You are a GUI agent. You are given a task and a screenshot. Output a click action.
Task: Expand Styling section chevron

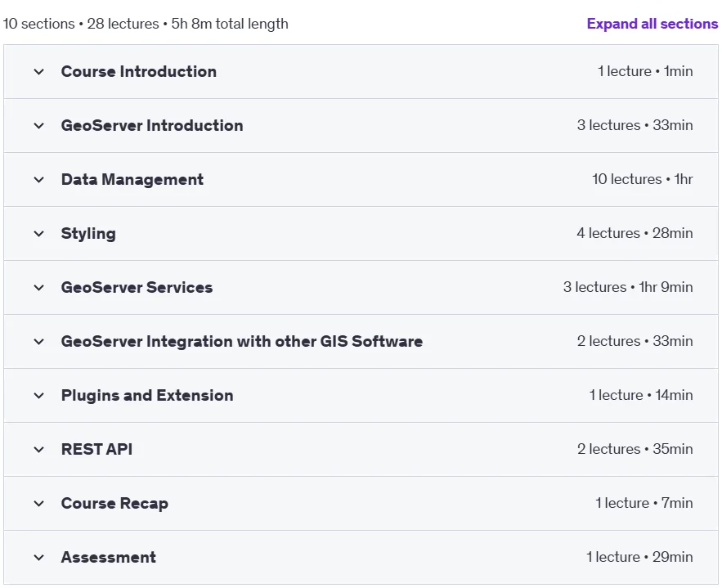39,233
